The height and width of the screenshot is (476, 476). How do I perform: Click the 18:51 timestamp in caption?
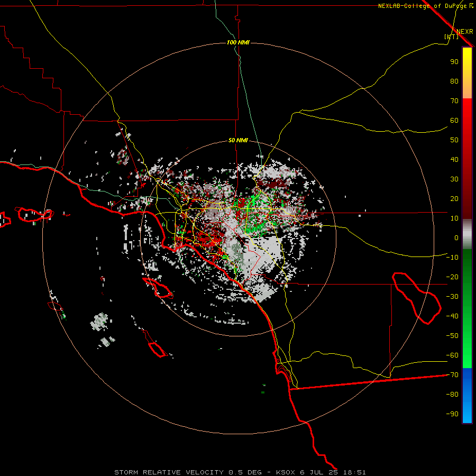pyautogui.click(x=354, y=472)
